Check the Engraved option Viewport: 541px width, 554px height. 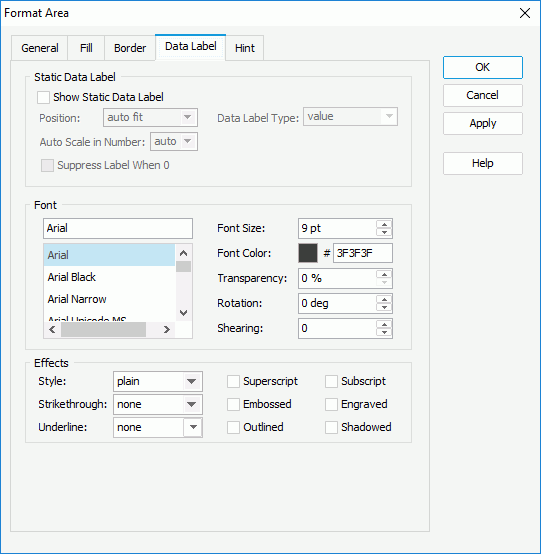[331, 405]
